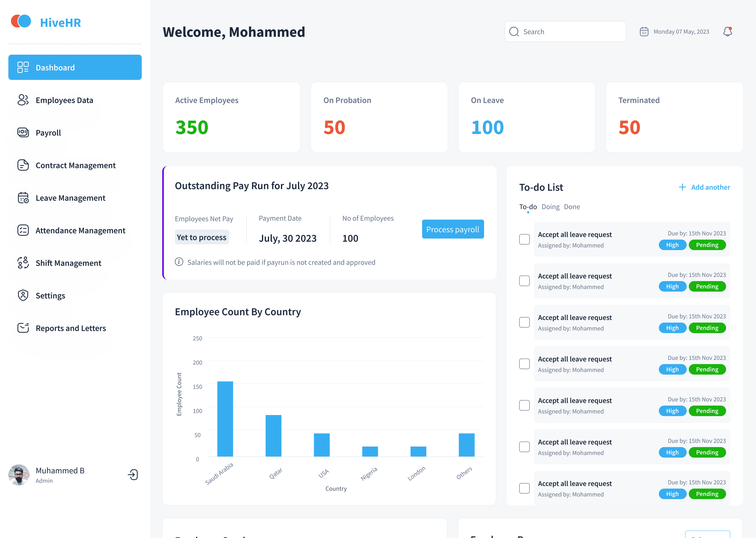This screenshot has width=756, height=538.
Task: Select the Shift Management icon
Action: pyautogui.click(x=22, y=262)
